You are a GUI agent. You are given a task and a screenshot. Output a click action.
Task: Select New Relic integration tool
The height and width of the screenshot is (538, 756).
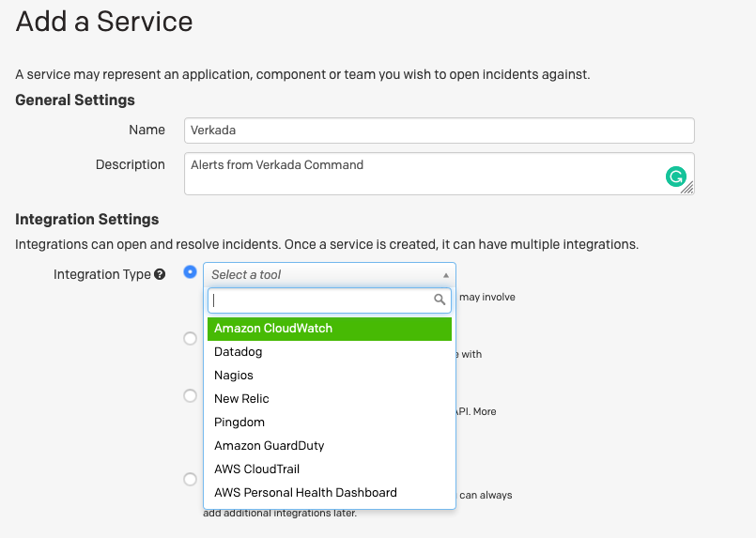[330, 399]
